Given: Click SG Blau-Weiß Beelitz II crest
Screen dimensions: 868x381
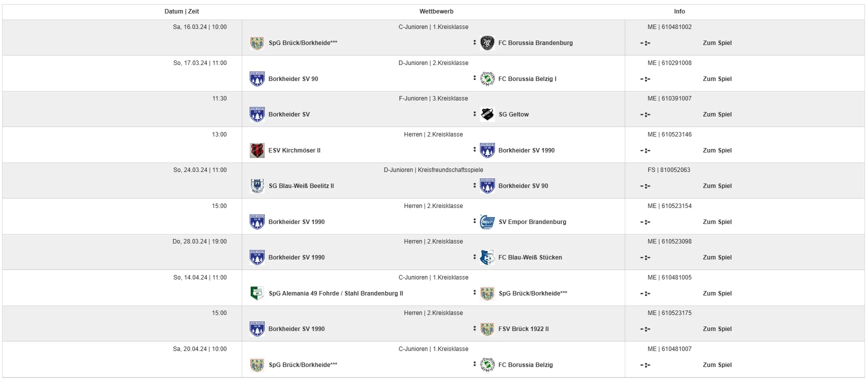Looking at the screenshot, I should click(x=257, y=186).
